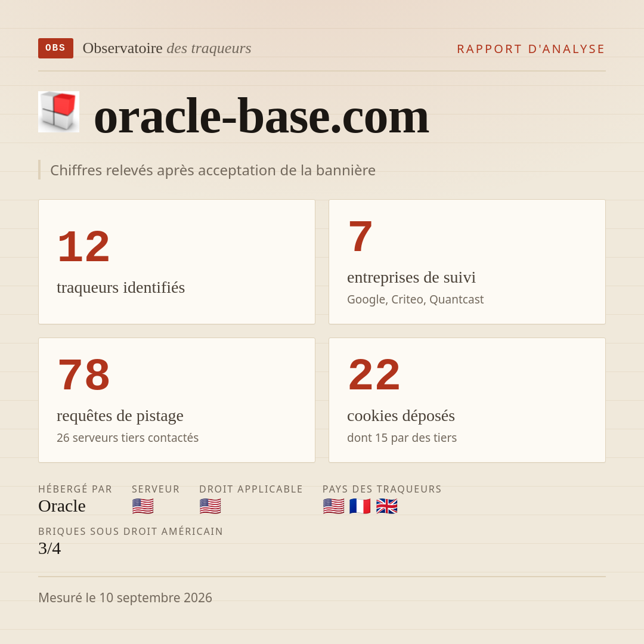644x644 pixels.
Task: Click the US flag under Droit applicable
Action: click(210, 506)
